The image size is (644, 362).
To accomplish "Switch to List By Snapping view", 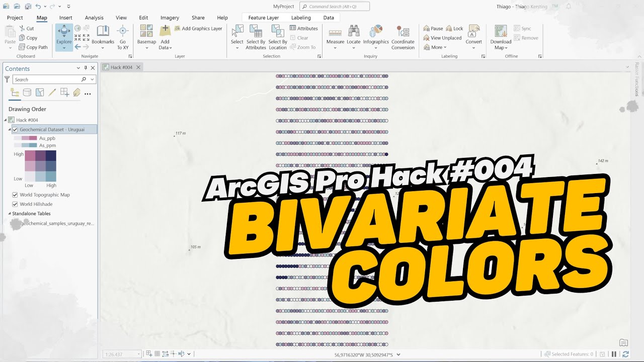I will click(x=64, y=93).
